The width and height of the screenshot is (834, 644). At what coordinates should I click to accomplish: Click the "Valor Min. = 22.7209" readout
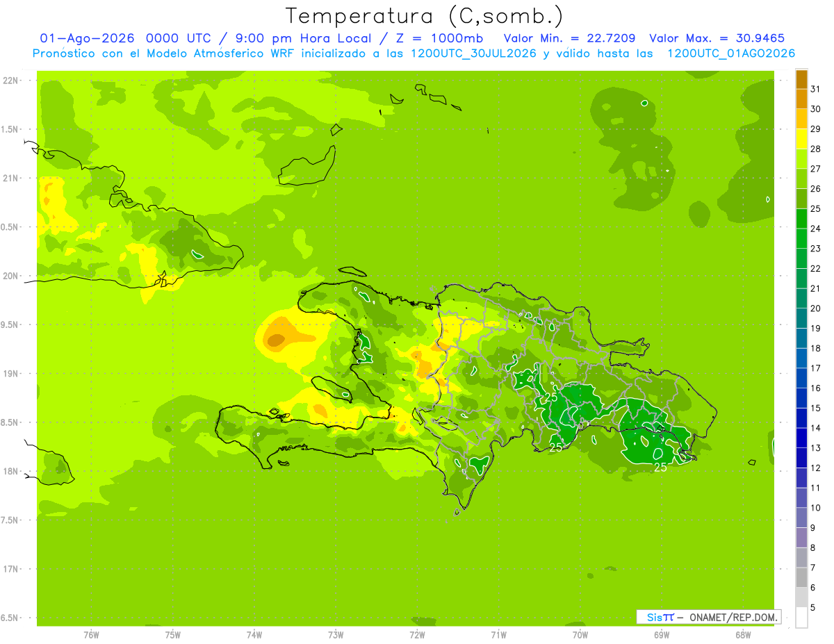(x=571, y=38)
